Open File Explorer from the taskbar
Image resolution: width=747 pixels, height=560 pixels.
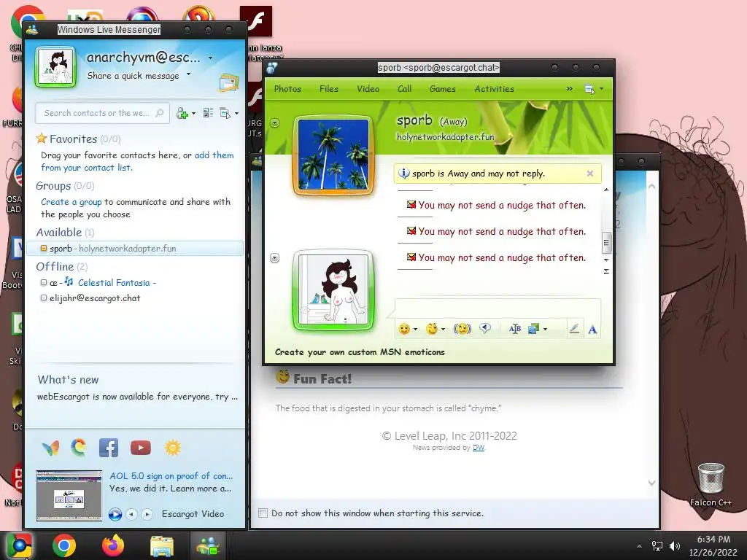coord(162,545)
